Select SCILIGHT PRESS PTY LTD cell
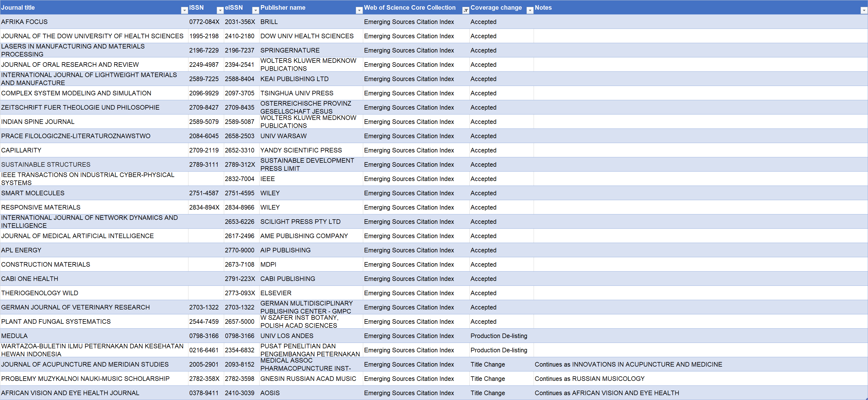The width and height of the screenshot is (868, 400). click(x=311, y=221)
